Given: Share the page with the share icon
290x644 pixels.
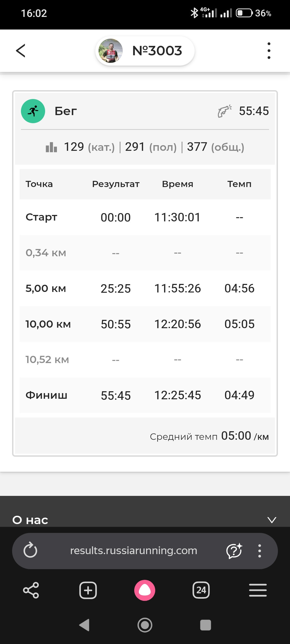Looking at the screenshot, I should tap(31, 590).
